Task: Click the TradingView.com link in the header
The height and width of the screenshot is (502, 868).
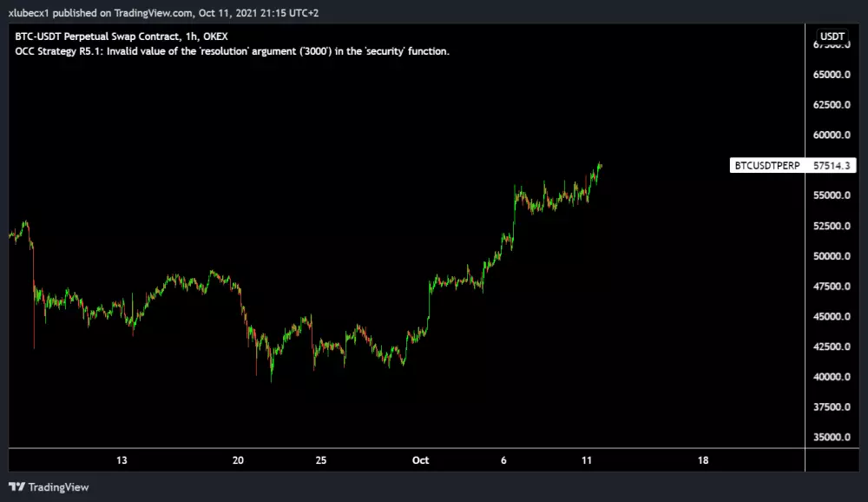Action: point(151,13)
